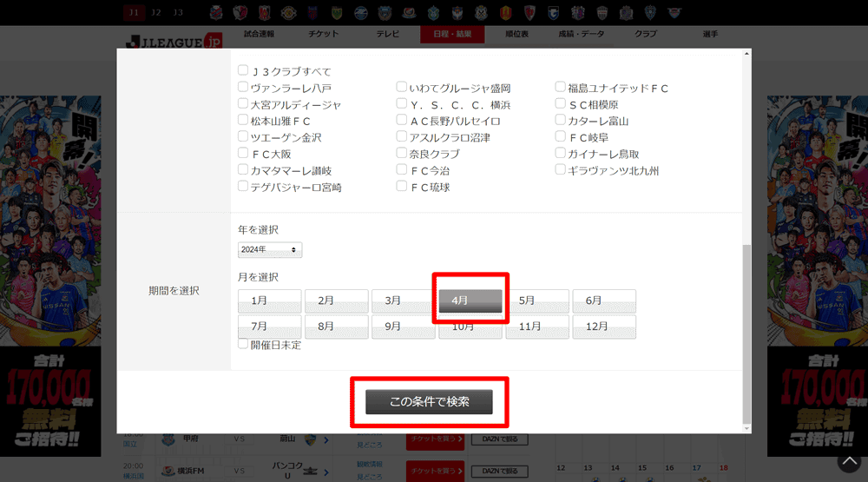
Task: Toggle the カターレ富山 checkbox
Action: pyautogui.click(x=561, y=121)
